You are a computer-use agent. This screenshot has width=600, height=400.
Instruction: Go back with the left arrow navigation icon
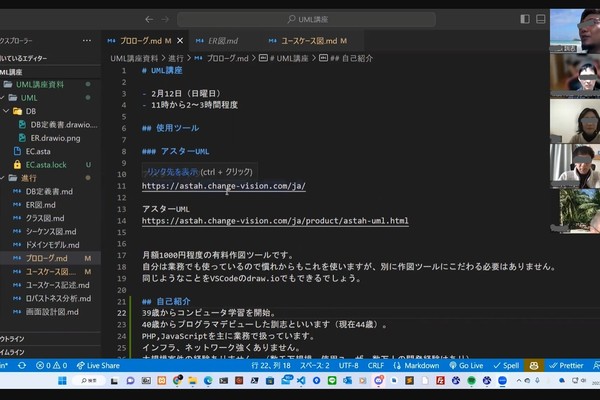pyautogui.click(x=149, y=19)
